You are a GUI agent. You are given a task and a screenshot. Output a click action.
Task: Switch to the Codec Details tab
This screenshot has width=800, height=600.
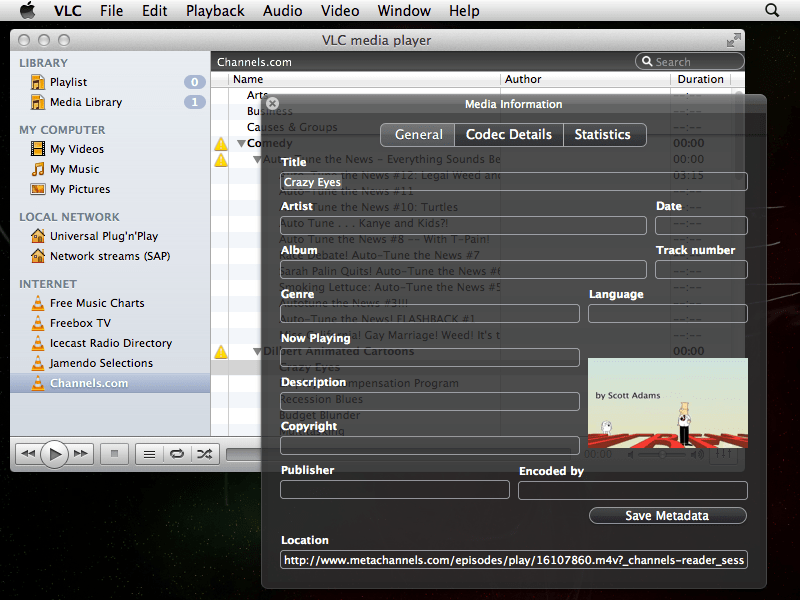pyautogui.click(x=509, y=135)
